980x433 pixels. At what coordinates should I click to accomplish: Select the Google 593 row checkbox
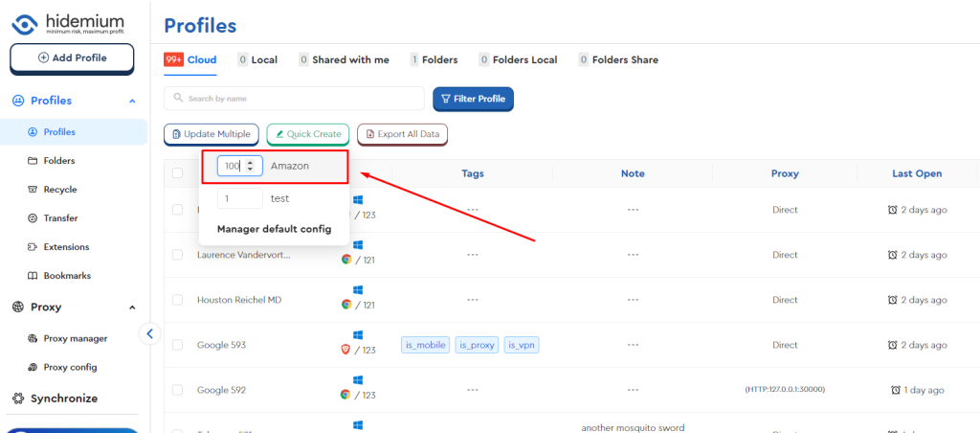tap(177, 345)
